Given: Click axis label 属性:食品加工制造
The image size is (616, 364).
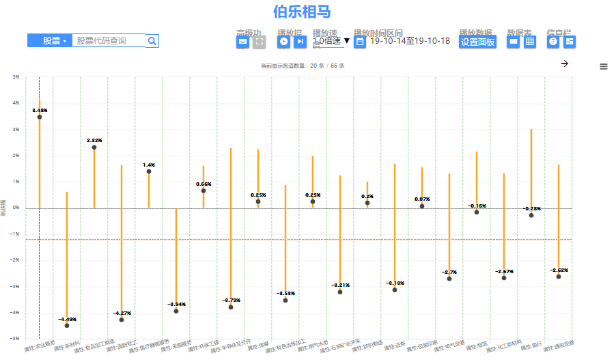Looking at the screenshot, I should (94, 346).
